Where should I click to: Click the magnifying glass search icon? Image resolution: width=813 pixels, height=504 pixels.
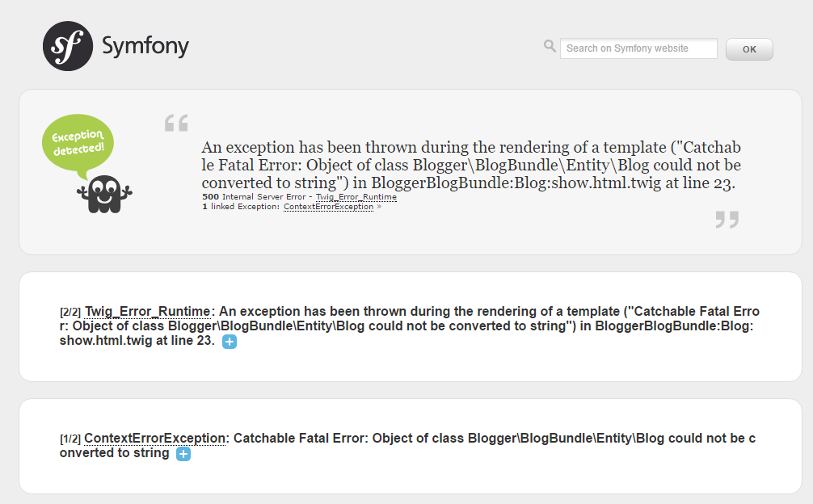550,46
